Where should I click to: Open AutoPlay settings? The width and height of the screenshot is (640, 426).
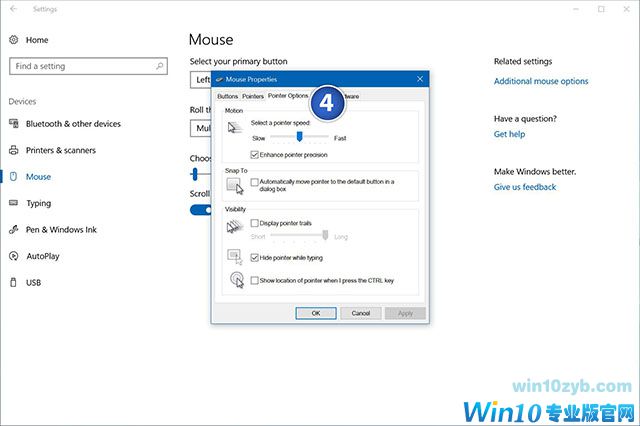click(42, 256)
